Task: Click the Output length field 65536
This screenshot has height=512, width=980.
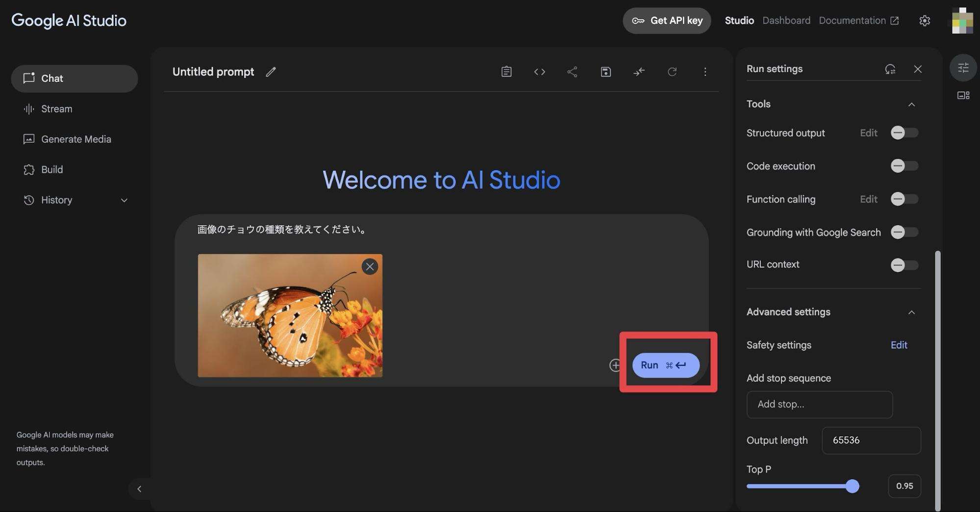Action: [871, 440]
